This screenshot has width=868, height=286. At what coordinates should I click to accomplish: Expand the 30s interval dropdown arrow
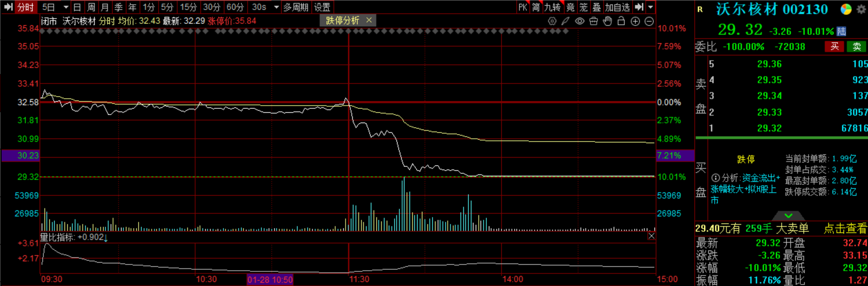[x=276, y=7]
